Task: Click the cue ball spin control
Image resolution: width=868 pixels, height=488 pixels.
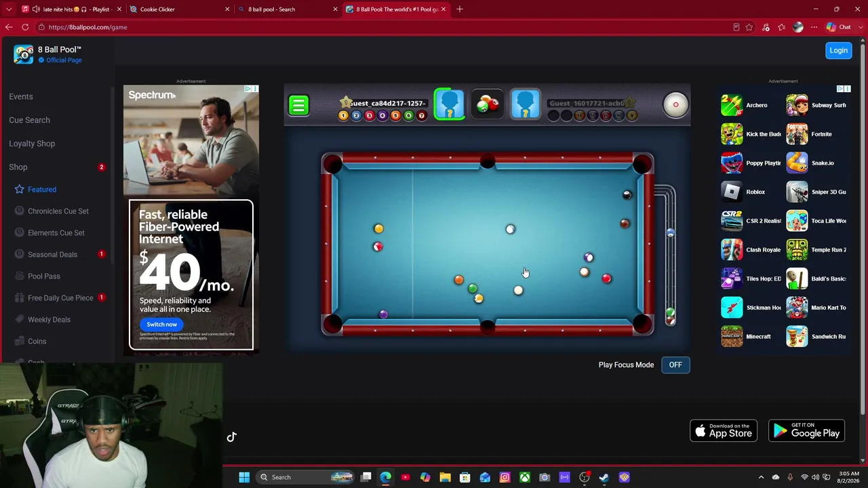Action: [x=675, y=104]
